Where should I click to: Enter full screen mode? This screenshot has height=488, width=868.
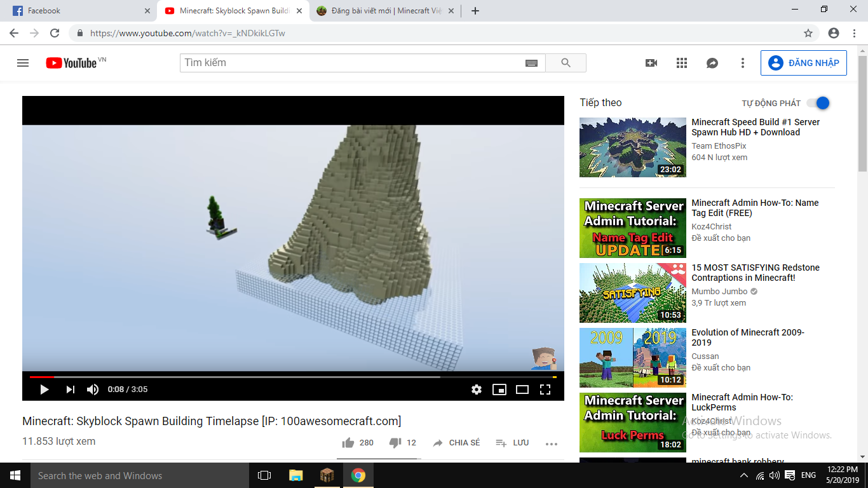point(545,390)
